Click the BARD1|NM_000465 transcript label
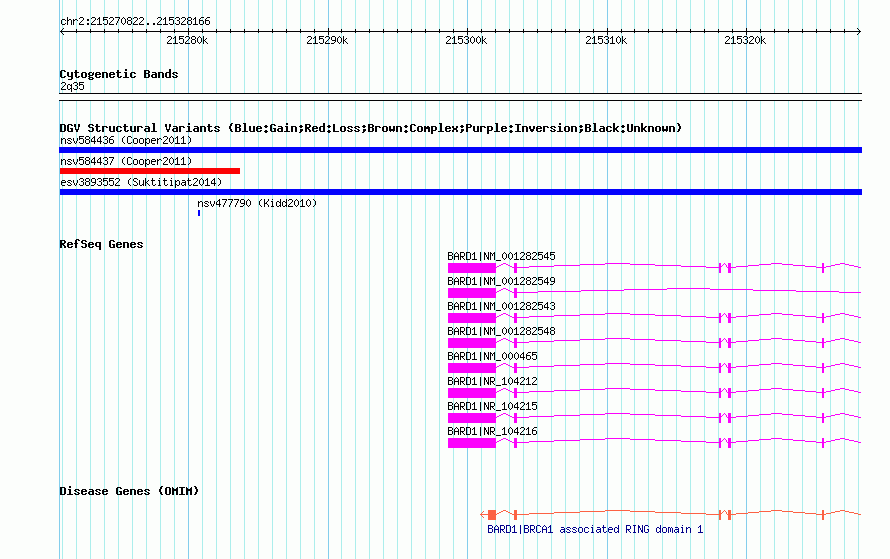Image resolution: width=890 pixels, height=559 pixels. (x=492, y=356)
